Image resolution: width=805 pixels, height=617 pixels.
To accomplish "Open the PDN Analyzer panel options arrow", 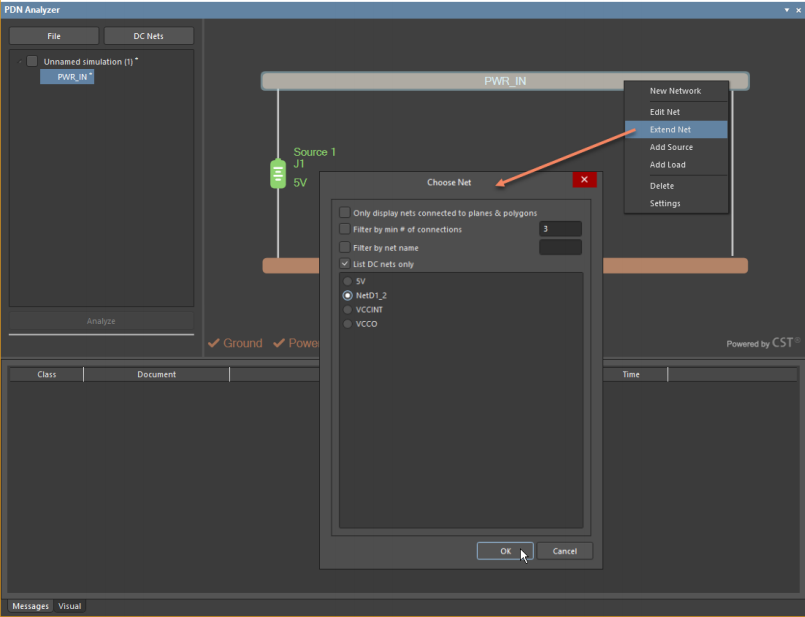I will (x=787, y=10).
